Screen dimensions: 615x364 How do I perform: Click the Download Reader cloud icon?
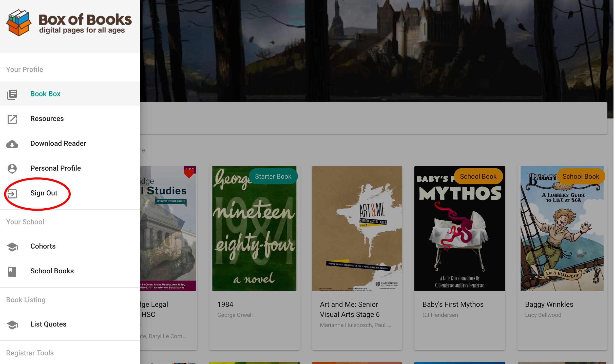point(12,144)
